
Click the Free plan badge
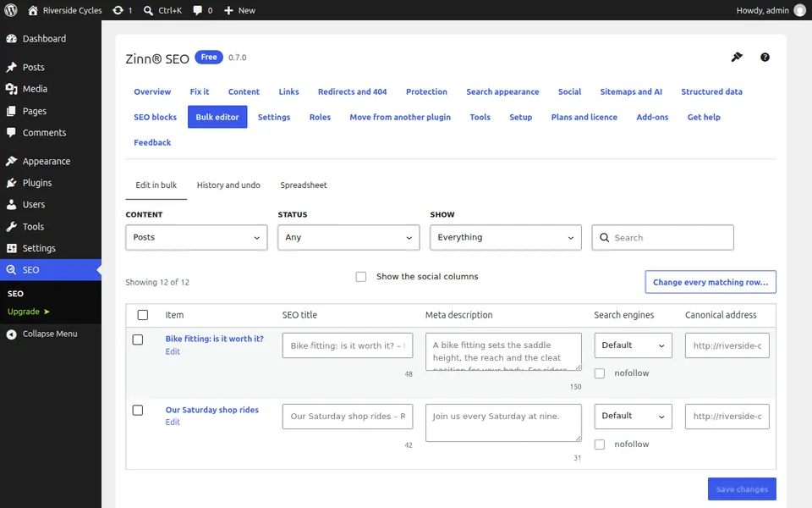(209, 57)
